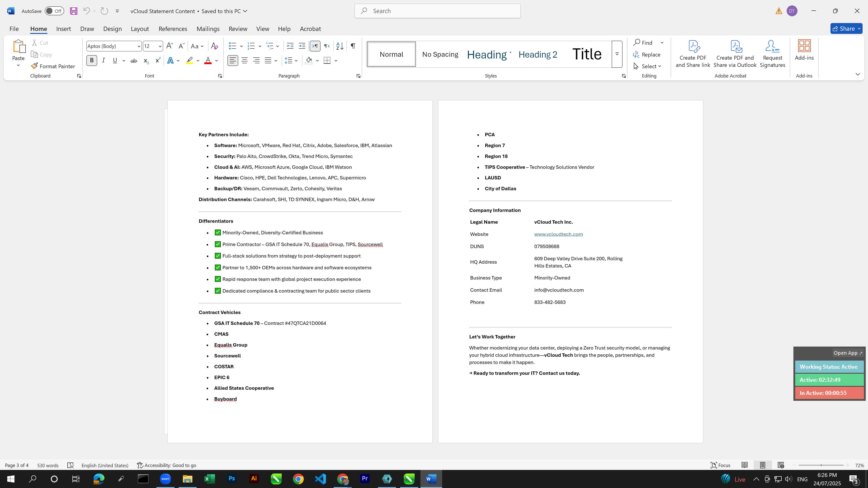Toggle the AutoSave switch
This screenshot has width=868, height=488.
coord(54,11)
